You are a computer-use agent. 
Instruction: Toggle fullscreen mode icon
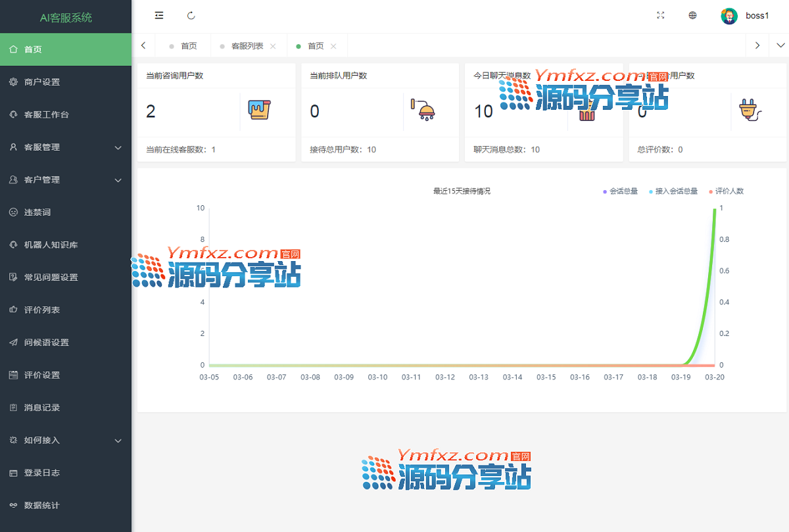click(661, 16)
